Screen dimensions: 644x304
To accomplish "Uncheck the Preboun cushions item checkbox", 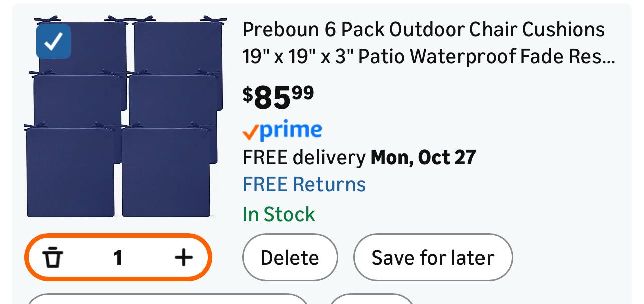I will coord(53,41).
